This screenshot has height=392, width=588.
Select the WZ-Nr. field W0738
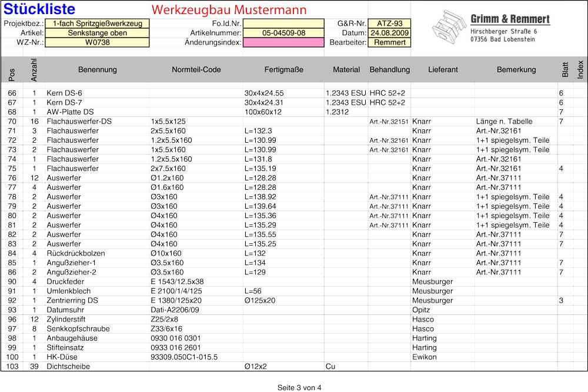tap(97, 43)
